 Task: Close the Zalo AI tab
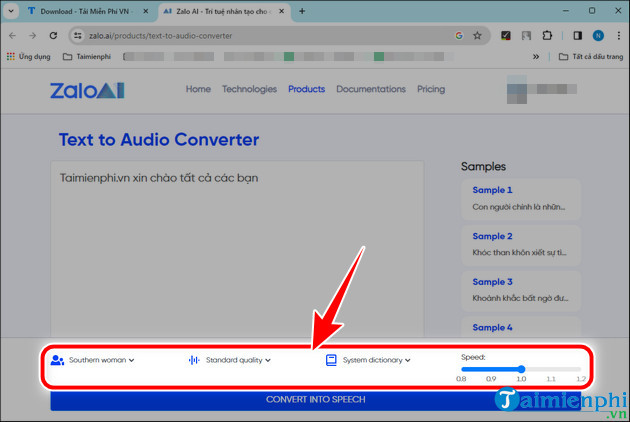coord(282,11)
